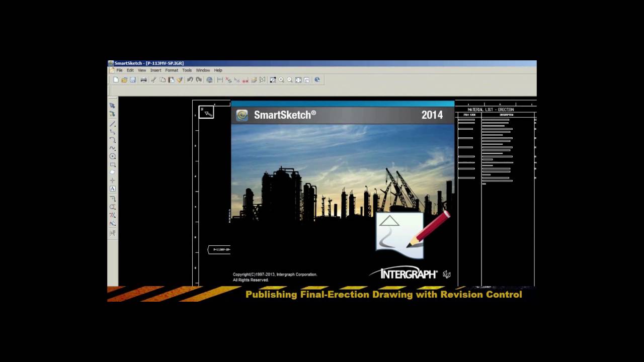Click the Save diskette icon

[133, 80]
